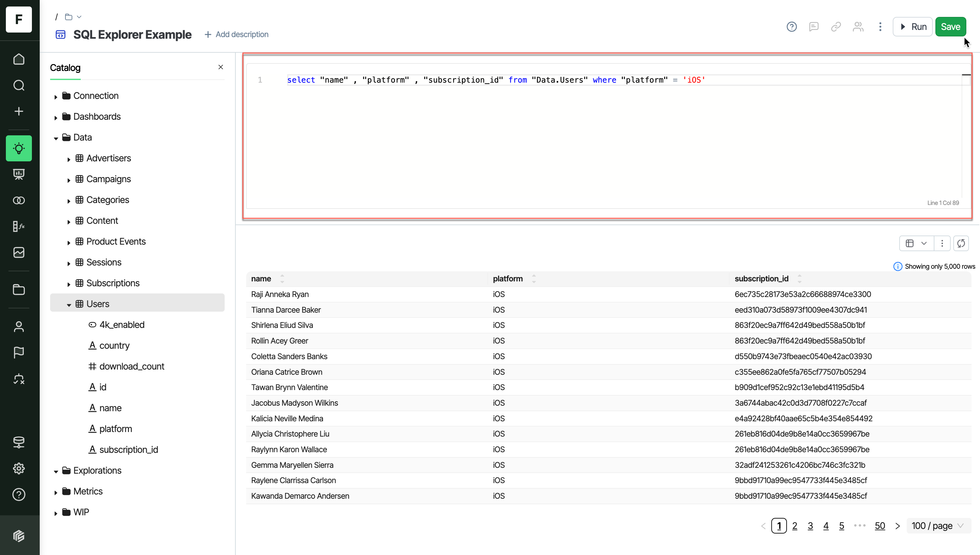
Task: Open the overlapping circles cohorts icon
Action: (19, 200)
